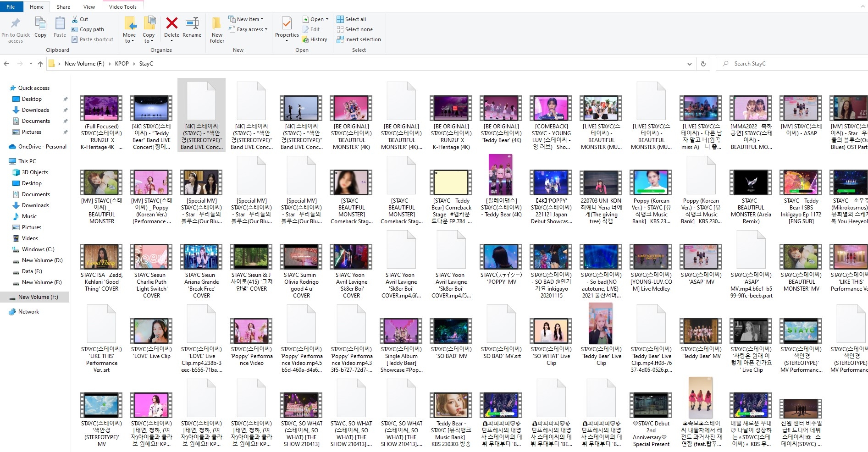The width and height of the screenshot is (868, 452).
Task: Select STAYC Sieun Ariana Grande 'Break Free' COVER
Action: [201, 271]
